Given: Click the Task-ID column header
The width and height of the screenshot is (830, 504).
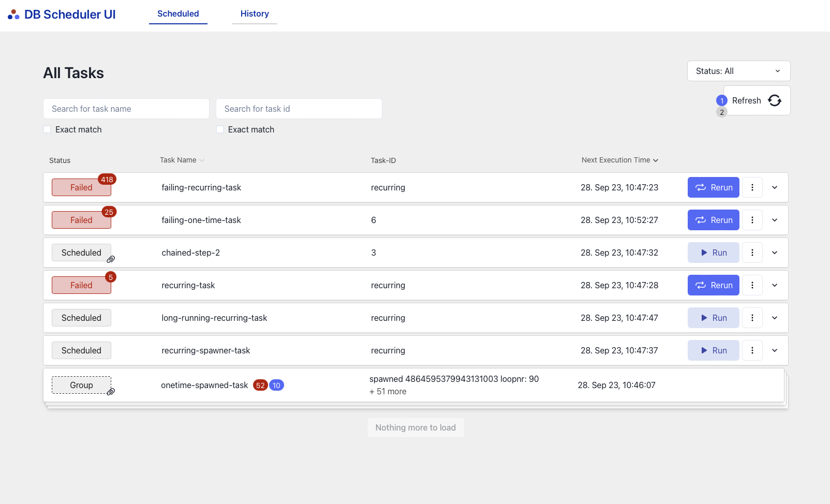Looking at the screenshot, I should pyautogui.click(x=383, y=160).
